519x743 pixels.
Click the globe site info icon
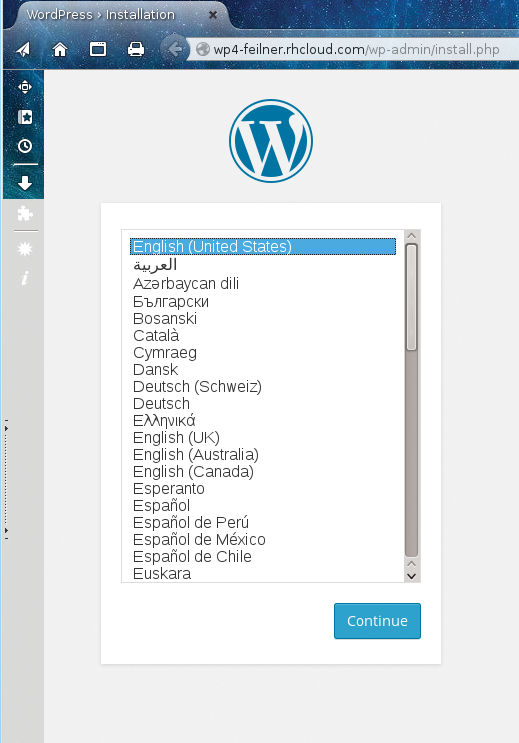pyautogui.click(x=203, y=49)
